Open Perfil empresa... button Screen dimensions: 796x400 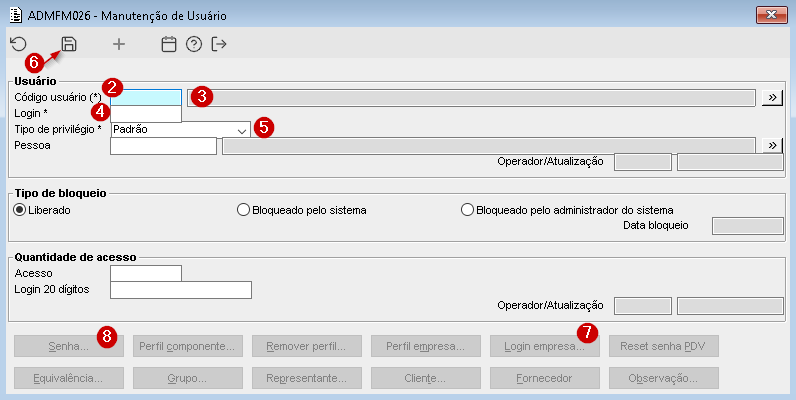[426, 346]
